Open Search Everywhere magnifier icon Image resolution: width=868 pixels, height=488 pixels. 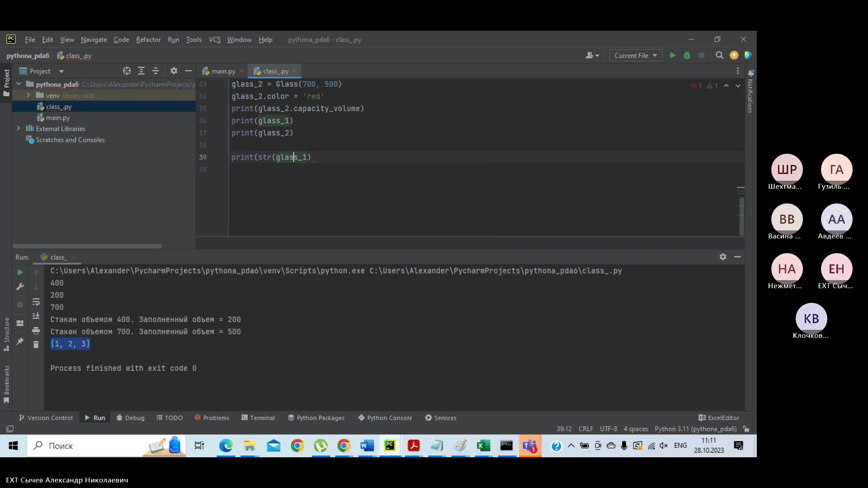click(x=719, y=55)
